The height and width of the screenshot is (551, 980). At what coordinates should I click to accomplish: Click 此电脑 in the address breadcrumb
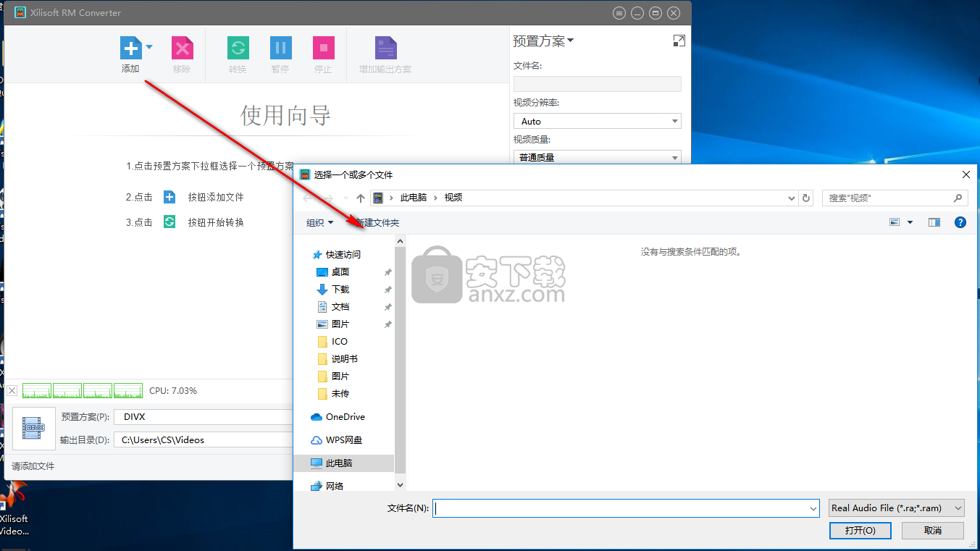[414, 198]
